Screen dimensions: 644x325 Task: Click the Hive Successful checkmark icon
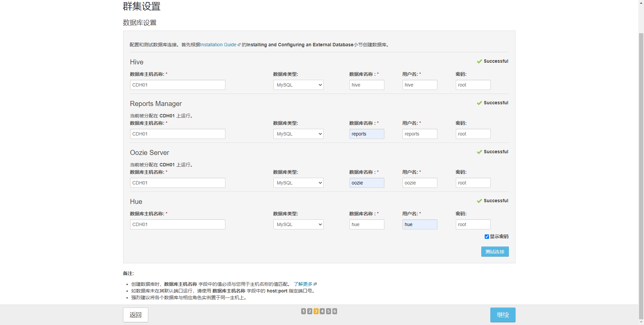point(479,61)
